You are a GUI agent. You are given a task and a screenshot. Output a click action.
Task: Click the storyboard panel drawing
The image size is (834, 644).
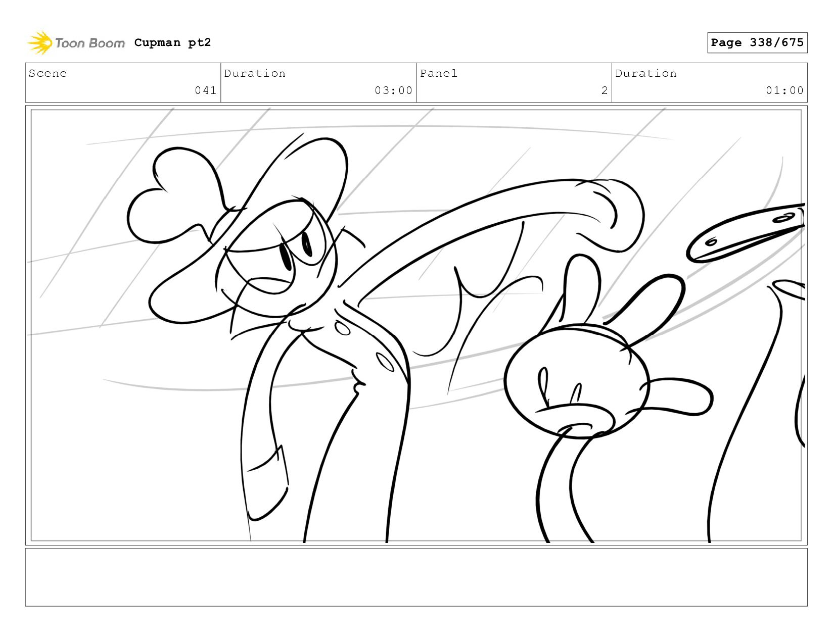pyautogui.click(x=416, y=325)
